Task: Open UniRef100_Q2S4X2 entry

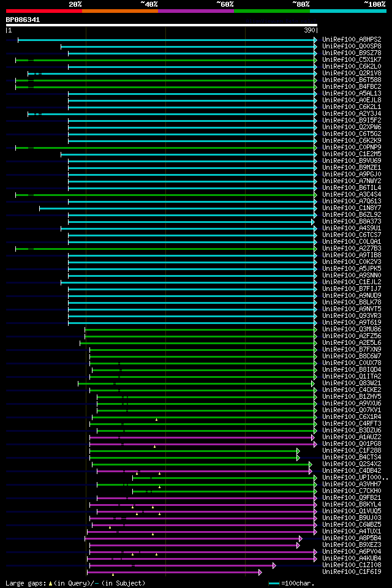Action: [352, 465]
